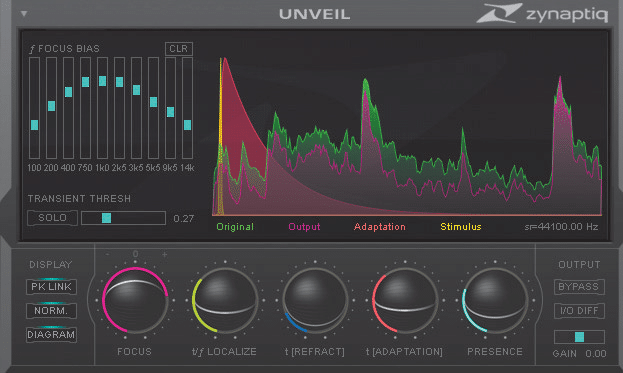Viewport: 623px width, 373px height.
Task: Click the t [ADAPTATION] knob
Action: pos(405,300)
